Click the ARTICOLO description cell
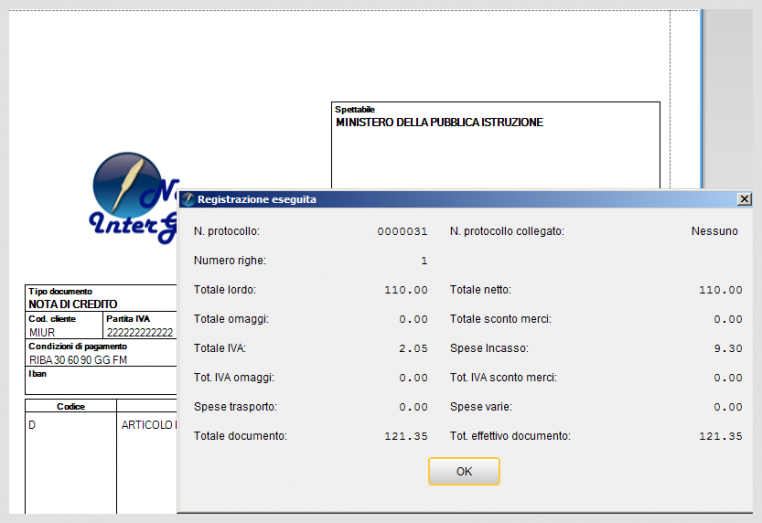 (149, 425)
